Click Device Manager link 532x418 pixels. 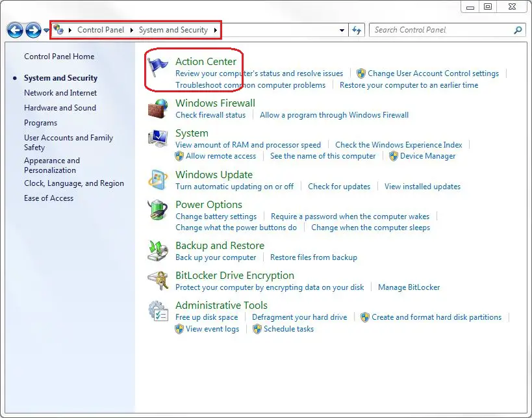[x=427, y=156]
